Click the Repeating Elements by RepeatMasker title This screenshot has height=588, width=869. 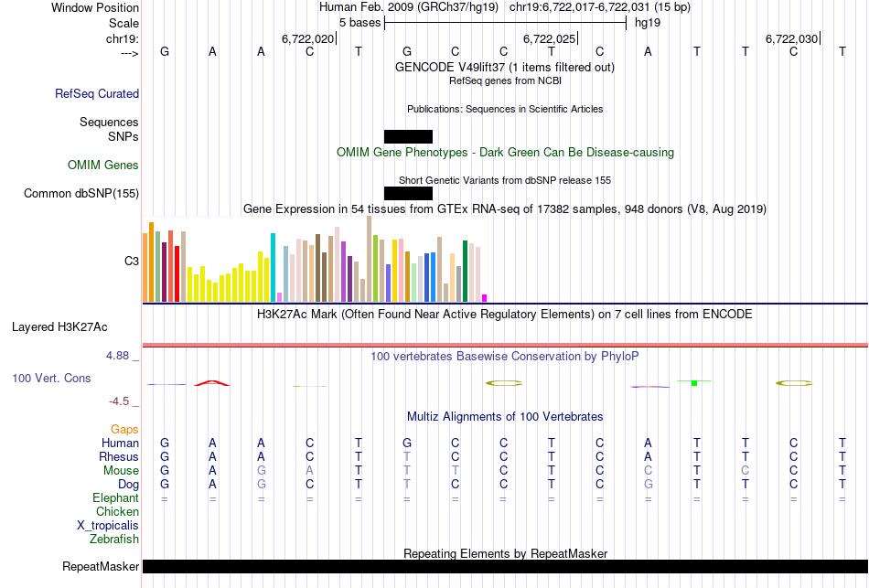pos(506,553)
